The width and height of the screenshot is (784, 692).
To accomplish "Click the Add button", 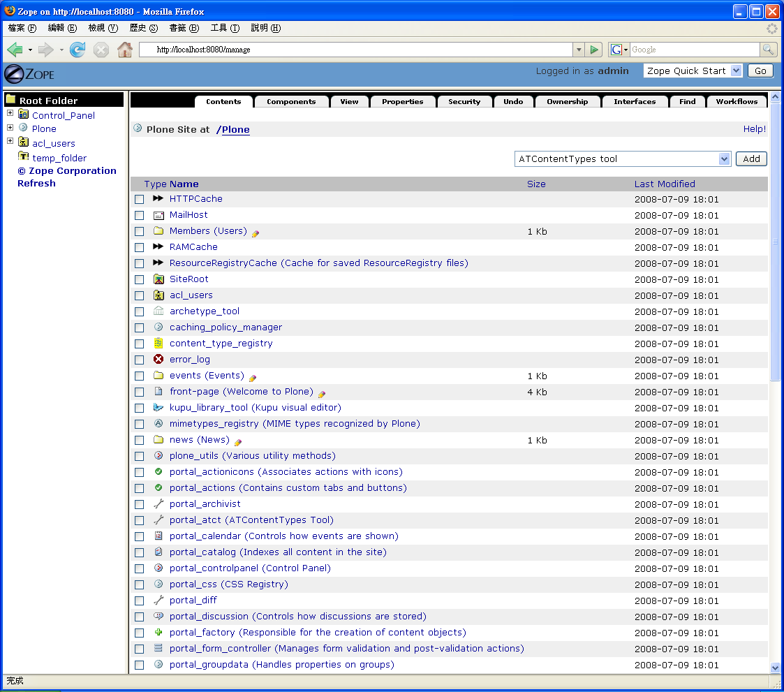I will click(x=751, y=159).
